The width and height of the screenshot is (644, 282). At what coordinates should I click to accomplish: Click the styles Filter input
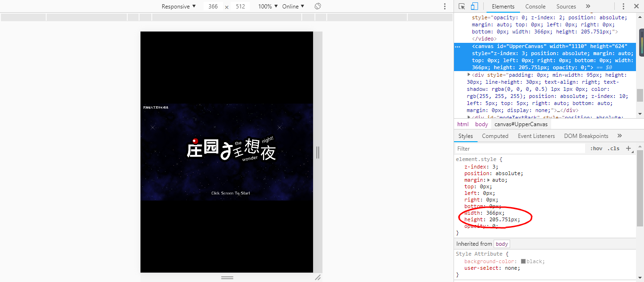pos(520,148)
